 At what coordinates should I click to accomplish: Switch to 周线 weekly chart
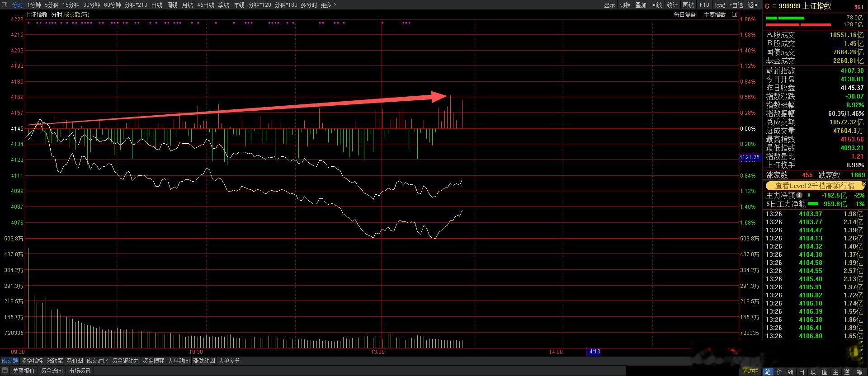coord(172,5)
